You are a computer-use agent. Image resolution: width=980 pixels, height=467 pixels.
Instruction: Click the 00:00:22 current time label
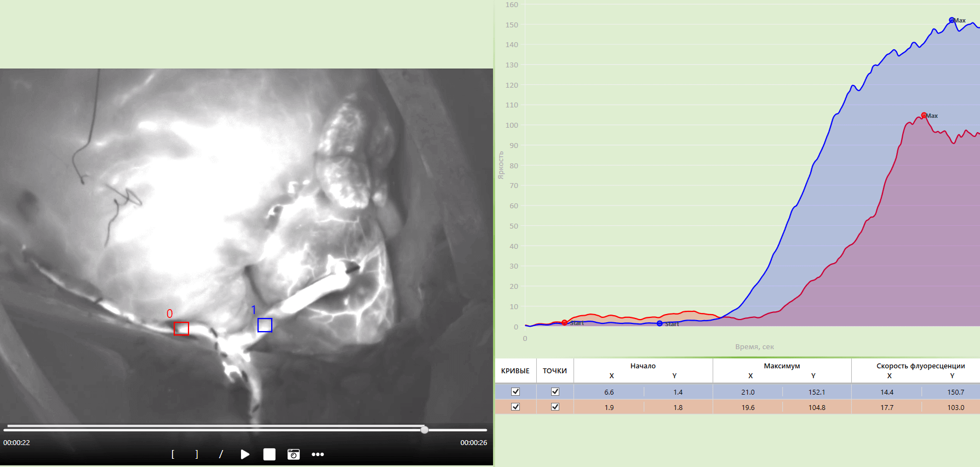click(x=16, y=442)
